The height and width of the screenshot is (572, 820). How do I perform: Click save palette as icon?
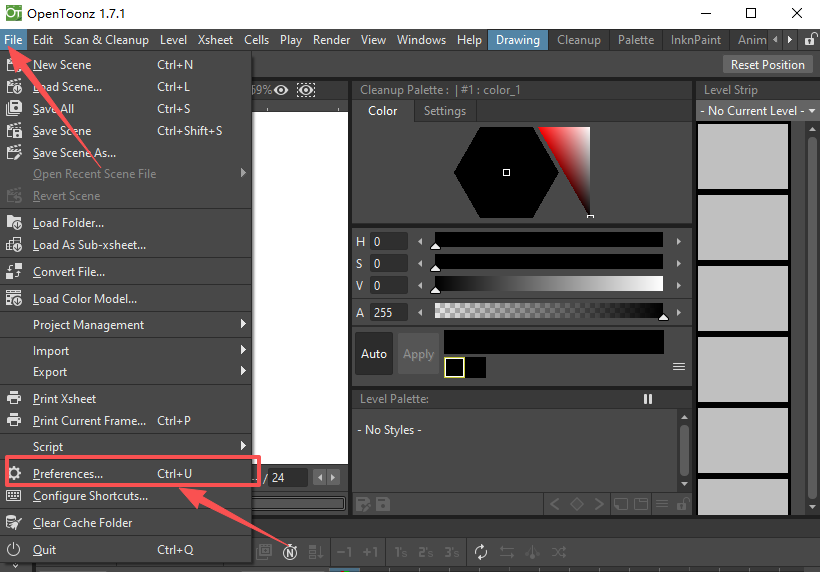click(363, 505)
